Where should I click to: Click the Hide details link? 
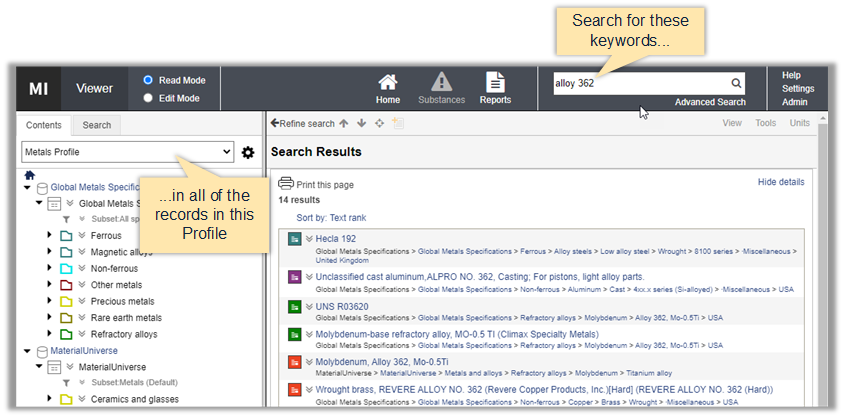[780, 182]
